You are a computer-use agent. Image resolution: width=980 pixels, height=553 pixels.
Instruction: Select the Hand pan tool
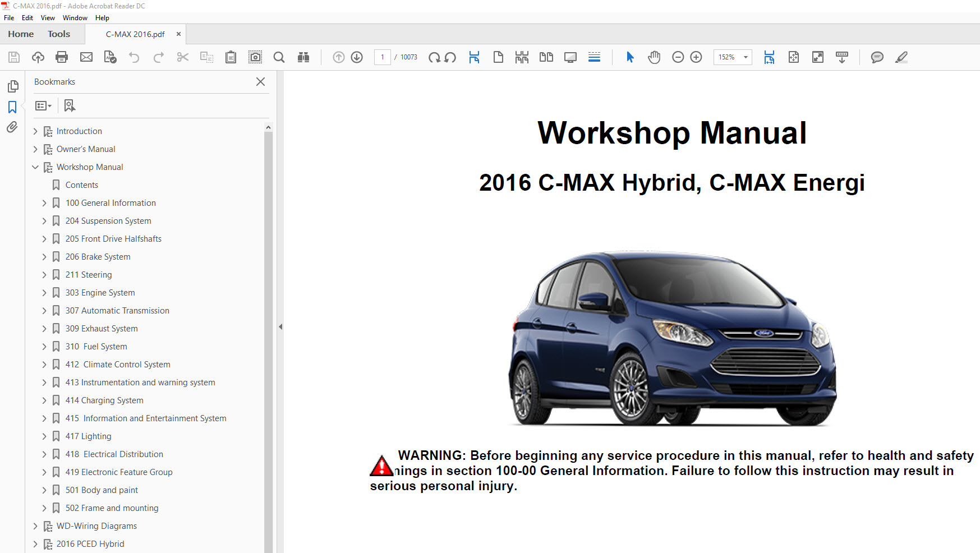[x=654, y=57]
